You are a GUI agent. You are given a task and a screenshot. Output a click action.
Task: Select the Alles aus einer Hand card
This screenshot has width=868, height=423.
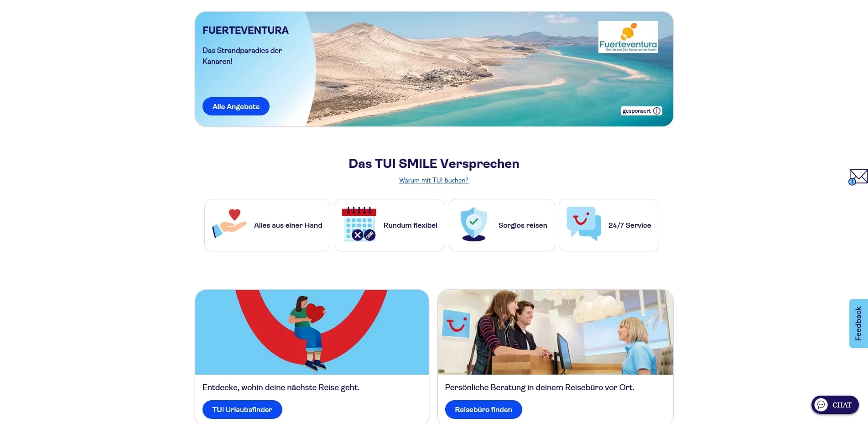267,225
